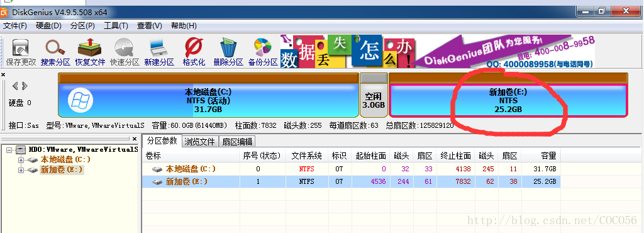
Task: Click the 起始柱面 column header
Action: click(x=371, y=156)
